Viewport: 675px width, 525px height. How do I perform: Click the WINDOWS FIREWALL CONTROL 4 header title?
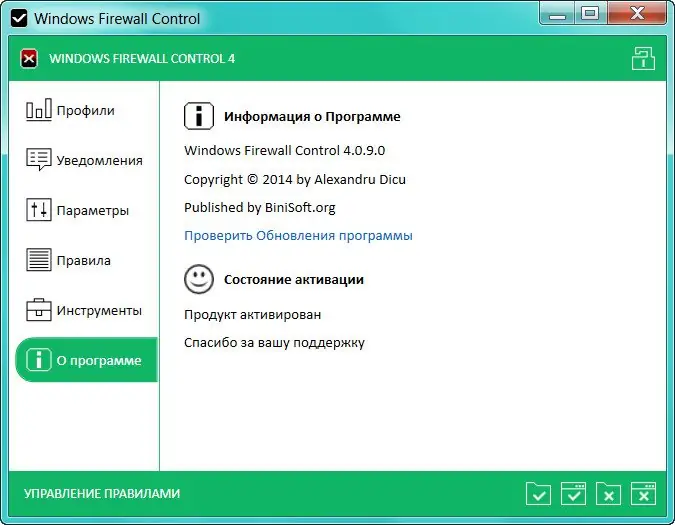pyautogui.click(x=142, y=59)
